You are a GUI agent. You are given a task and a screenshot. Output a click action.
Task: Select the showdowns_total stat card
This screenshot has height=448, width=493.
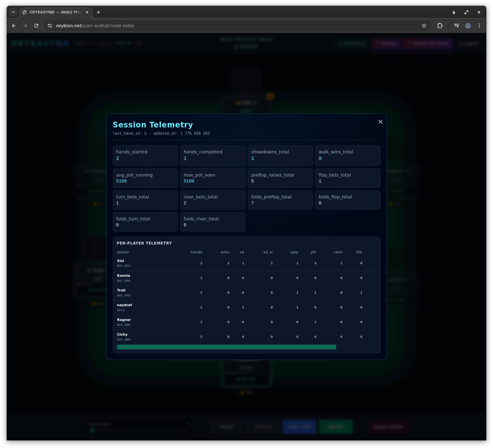(280, 156)
